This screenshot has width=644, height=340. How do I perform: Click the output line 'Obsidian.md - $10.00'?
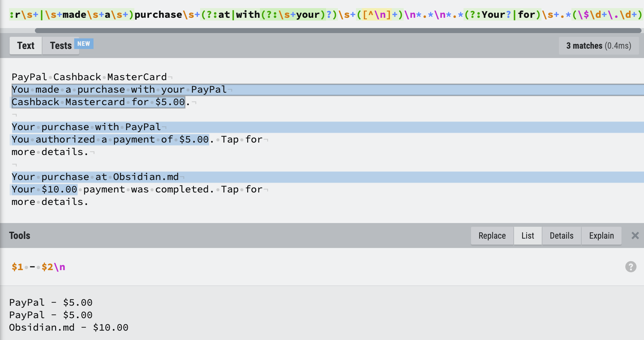point(69,328)
